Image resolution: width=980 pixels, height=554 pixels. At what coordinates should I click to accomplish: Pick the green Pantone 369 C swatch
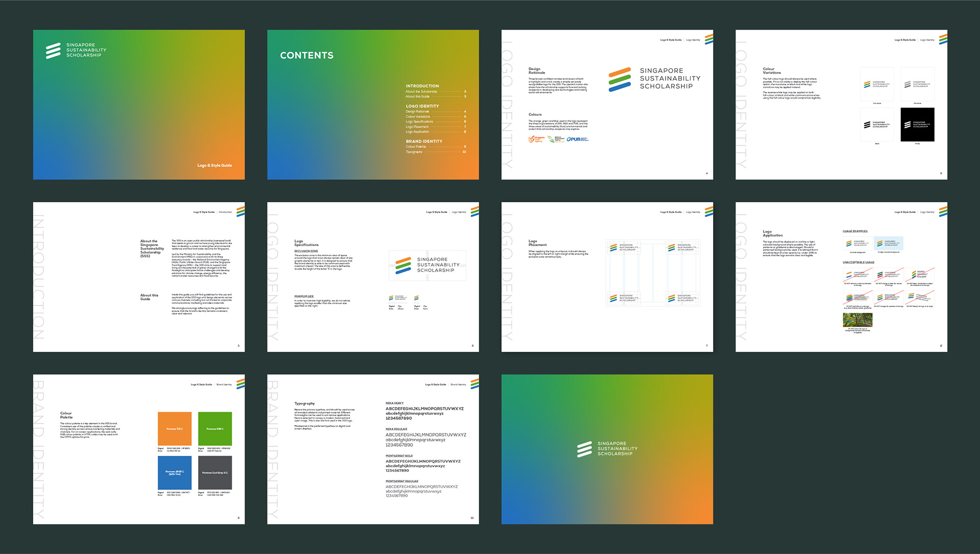coord(215,428)
